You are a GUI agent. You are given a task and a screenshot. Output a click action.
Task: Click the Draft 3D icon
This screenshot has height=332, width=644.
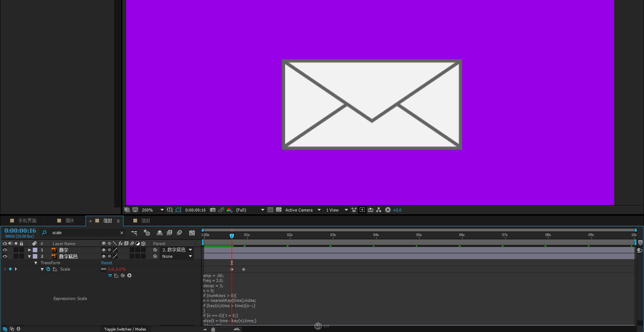tap(147, 233)
